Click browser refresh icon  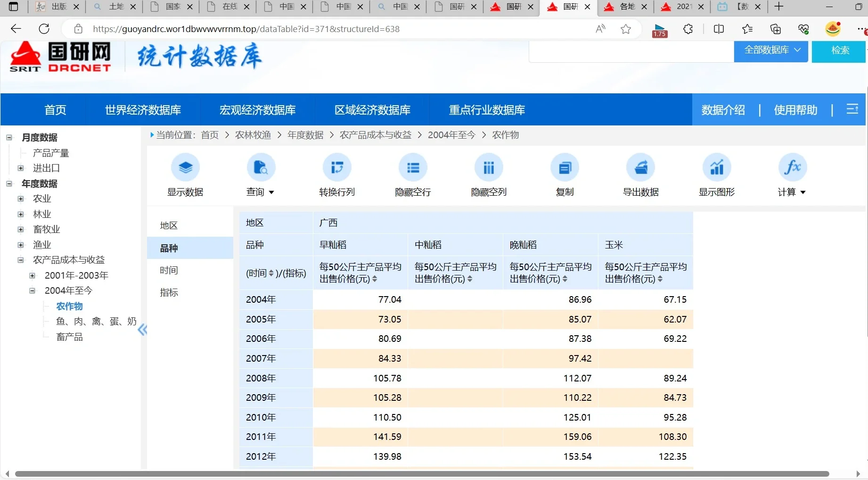coord(44,29)
